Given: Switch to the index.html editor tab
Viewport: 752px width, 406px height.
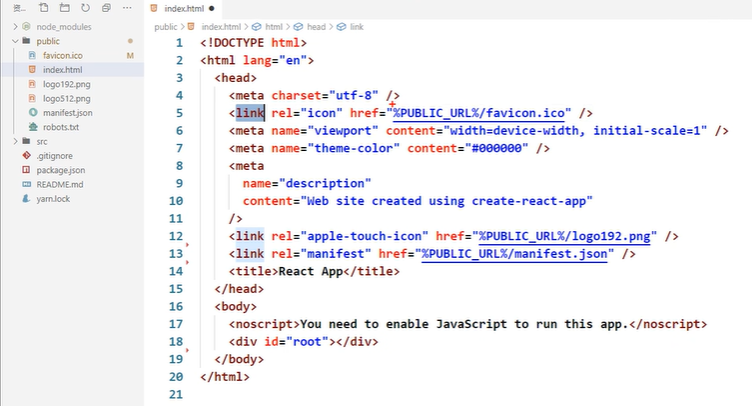Looking at the screenshot, I should (x=184, y=9).
